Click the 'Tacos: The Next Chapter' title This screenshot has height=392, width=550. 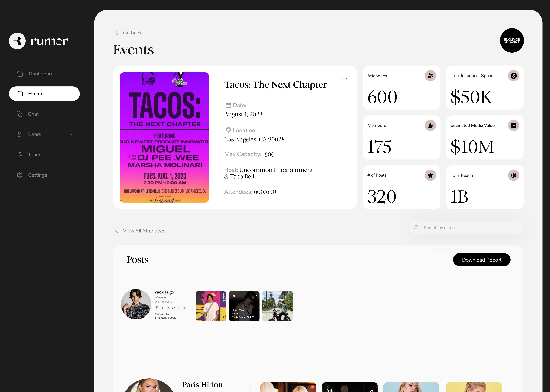tap(275, 85)
